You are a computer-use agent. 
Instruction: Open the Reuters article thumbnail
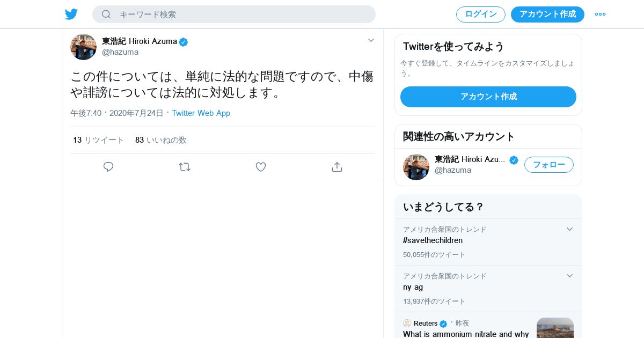[x=555, y=328]
